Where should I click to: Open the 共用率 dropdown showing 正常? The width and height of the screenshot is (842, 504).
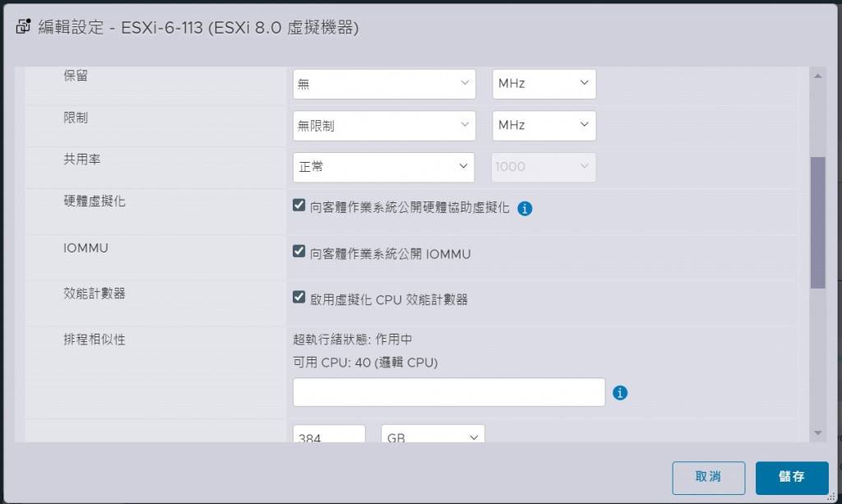[383, 167]
